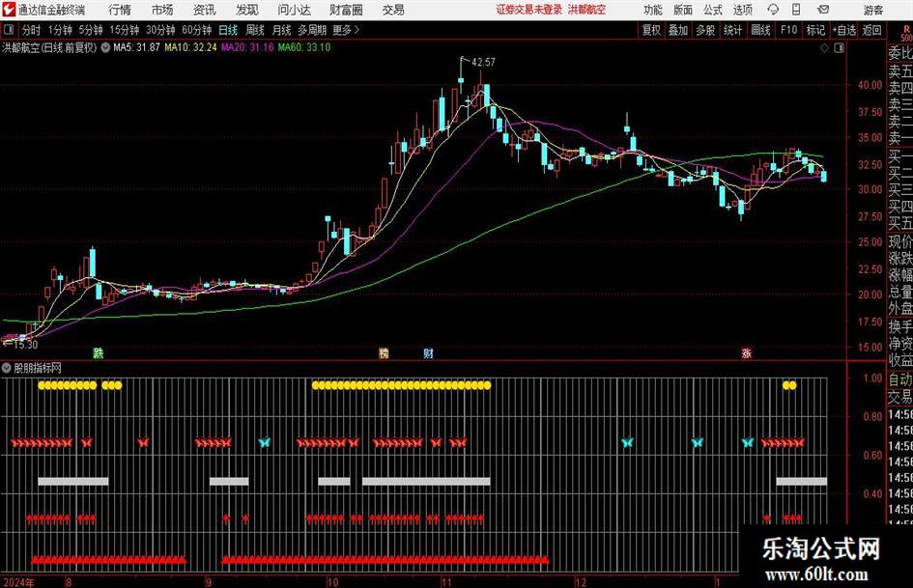Viewport: 913px width, 588px height.
Task: Click the 自动 label in right panel
Action: pyautogui.click(x=900, y=379)
